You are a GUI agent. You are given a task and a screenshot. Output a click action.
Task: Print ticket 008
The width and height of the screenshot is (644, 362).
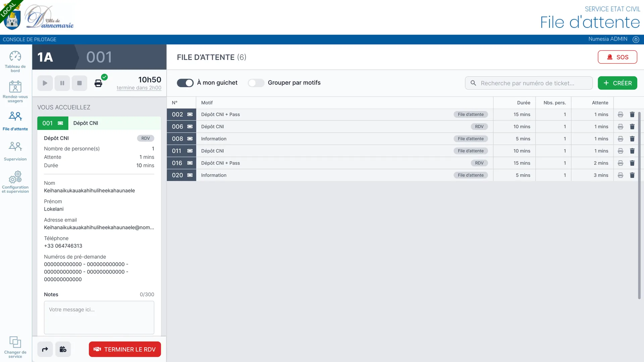click(x=621, y=139)
